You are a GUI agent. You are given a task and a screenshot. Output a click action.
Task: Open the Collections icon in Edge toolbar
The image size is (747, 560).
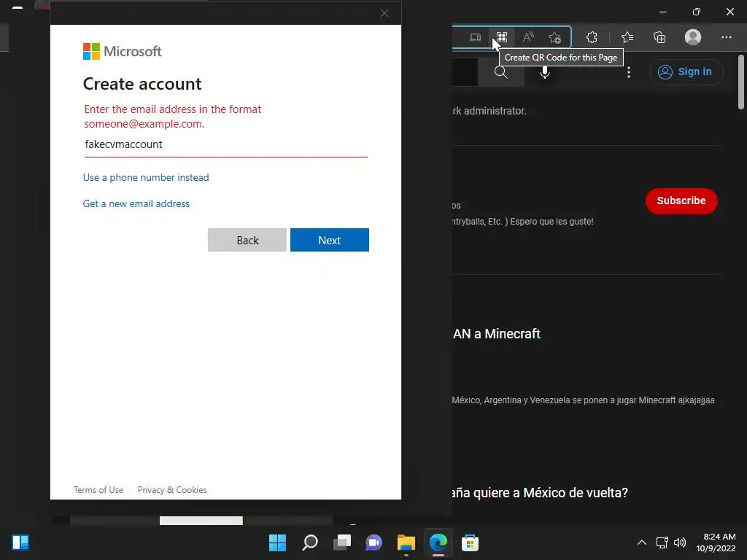[659, 37]
